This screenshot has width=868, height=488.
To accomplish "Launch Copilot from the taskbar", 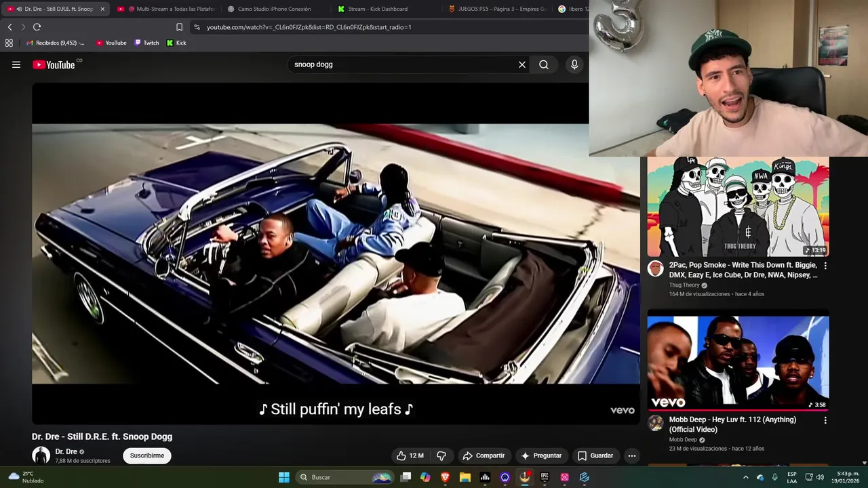I will click(425, 477).
